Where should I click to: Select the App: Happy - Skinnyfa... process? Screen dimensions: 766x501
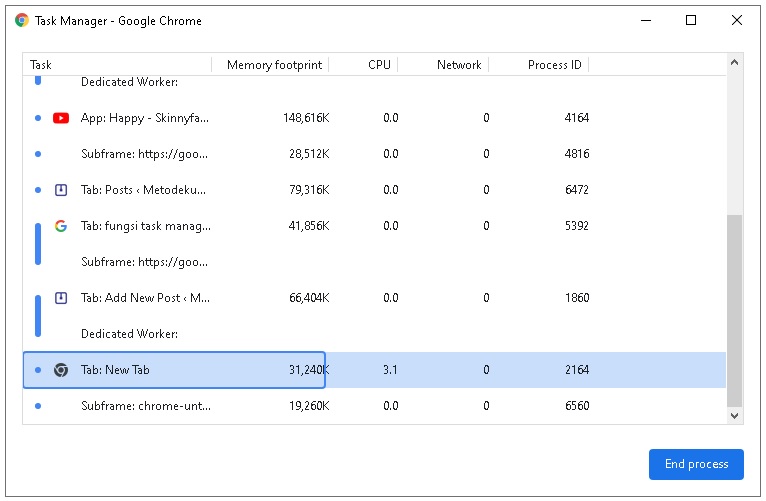point(145,118)
